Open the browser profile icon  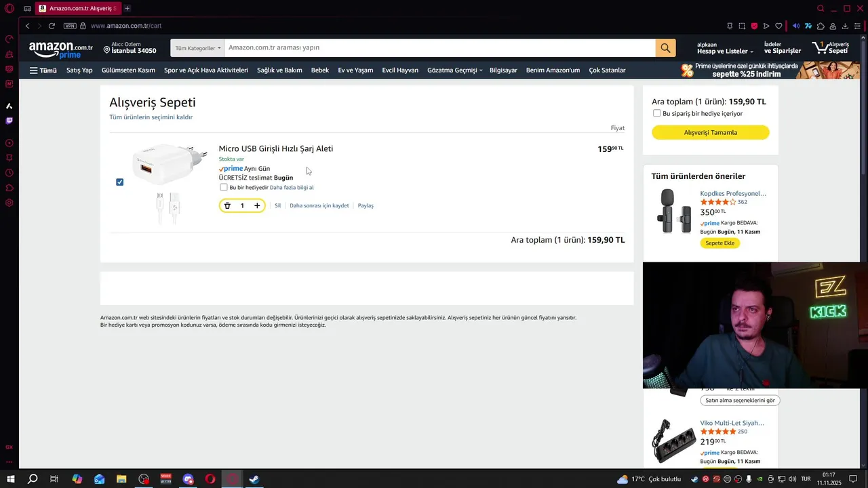pos(833,26)
